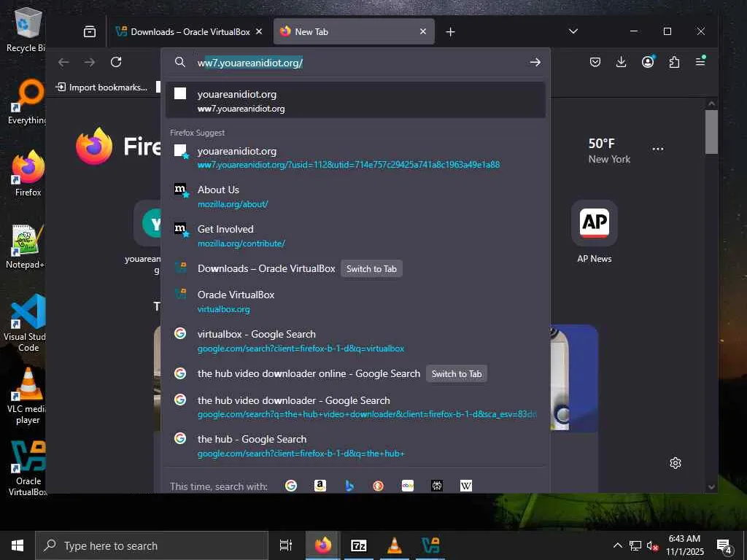Open the Firefox View icon beside the tabs
747x560 pixels.
point(90,32)
